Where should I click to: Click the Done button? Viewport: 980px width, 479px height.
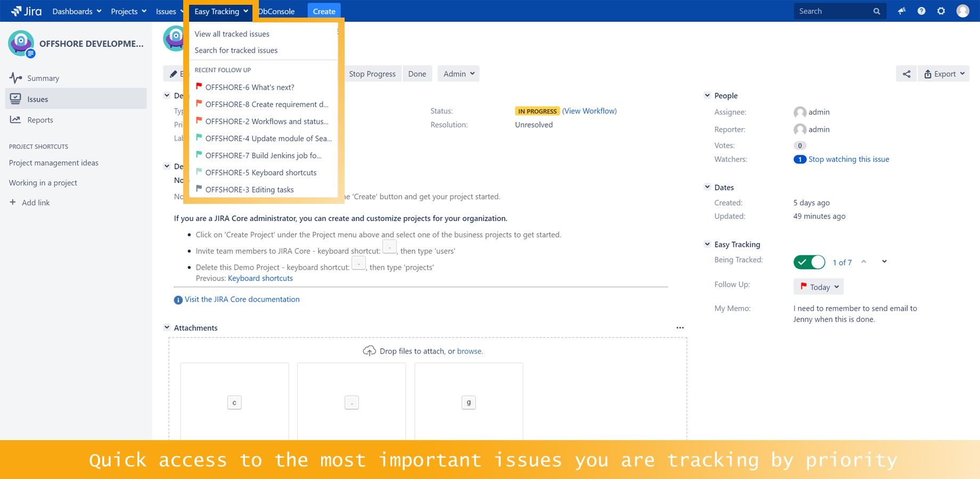click(x=417, y=74)
